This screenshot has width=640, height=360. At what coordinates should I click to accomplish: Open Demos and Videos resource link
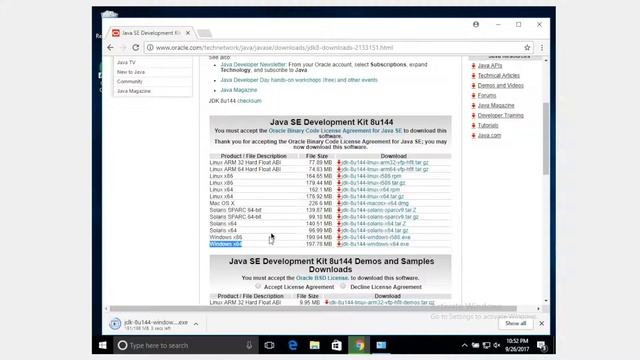(x=500, y=85)
